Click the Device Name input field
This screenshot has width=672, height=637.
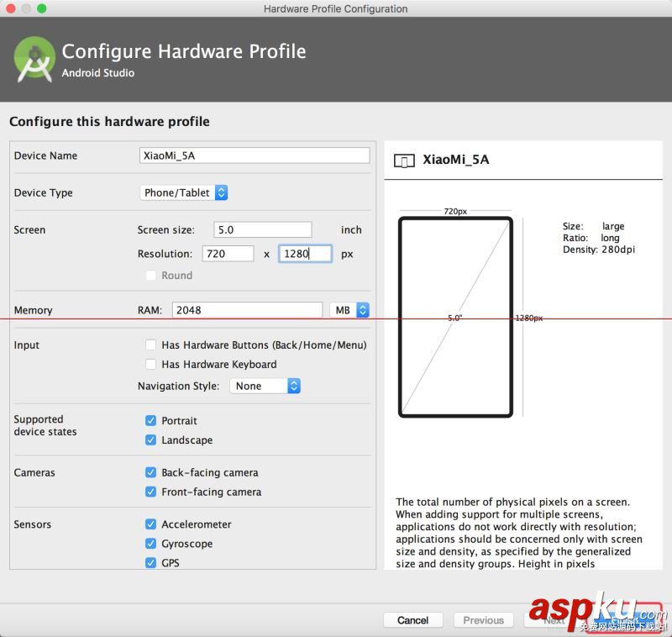pyautogui.click(x=255, y=155)
